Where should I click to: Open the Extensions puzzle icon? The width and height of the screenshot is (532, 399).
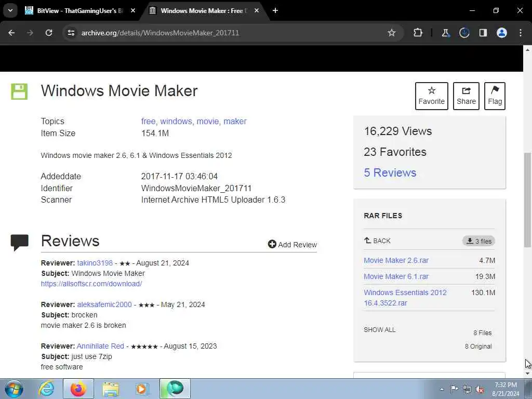418,33
